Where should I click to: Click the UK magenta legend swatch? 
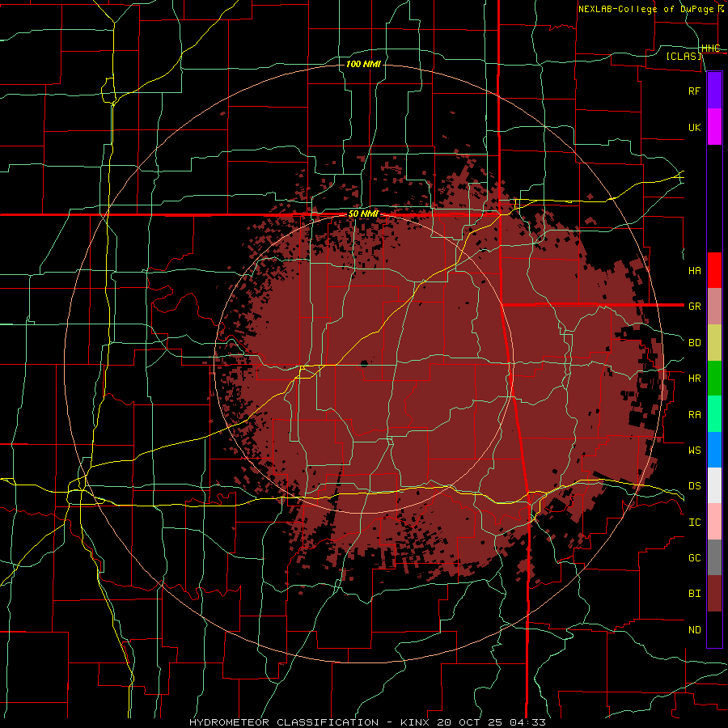coord(714,127)
